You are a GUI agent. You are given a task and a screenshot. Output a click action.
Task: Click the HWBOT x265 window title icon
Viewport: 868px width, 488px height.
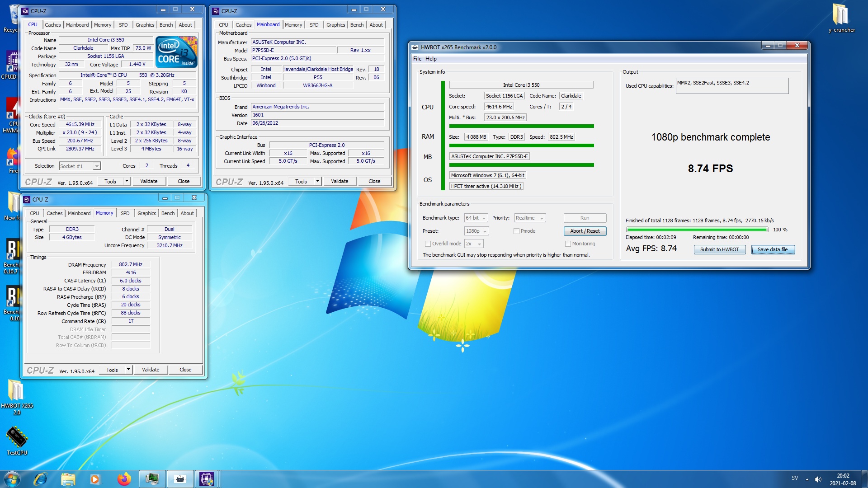[x=415, y=47]
